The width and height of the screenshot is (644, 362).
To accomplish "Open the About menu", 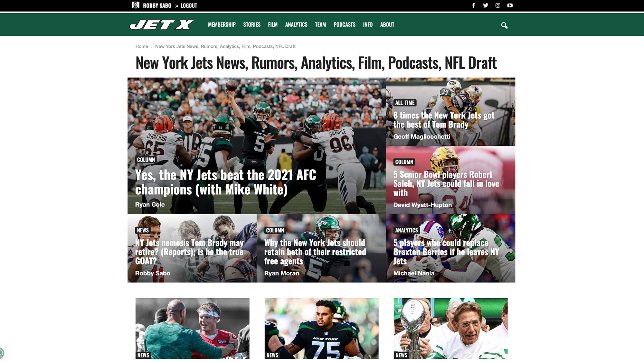I will (387, 25).
